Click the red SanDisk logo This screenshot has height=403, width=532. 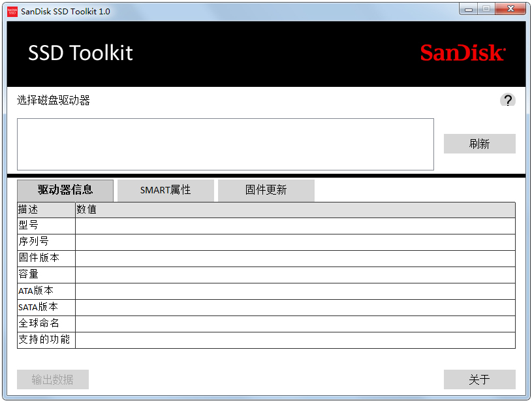pos(463,53)
